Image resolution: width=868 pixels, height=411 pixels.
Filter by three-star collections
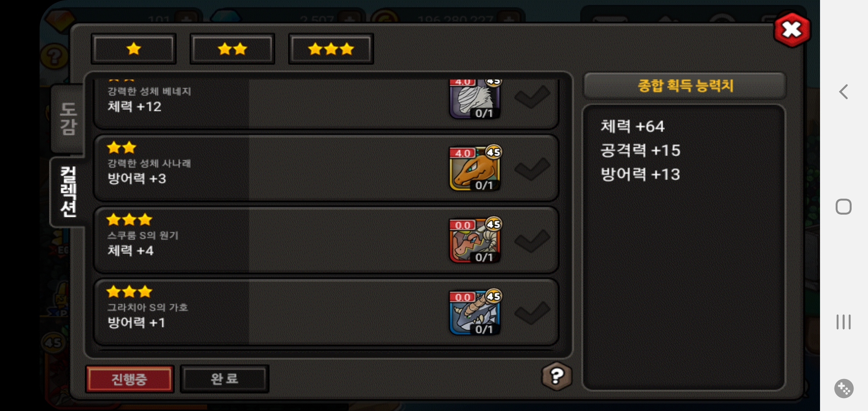coord(331,49)
